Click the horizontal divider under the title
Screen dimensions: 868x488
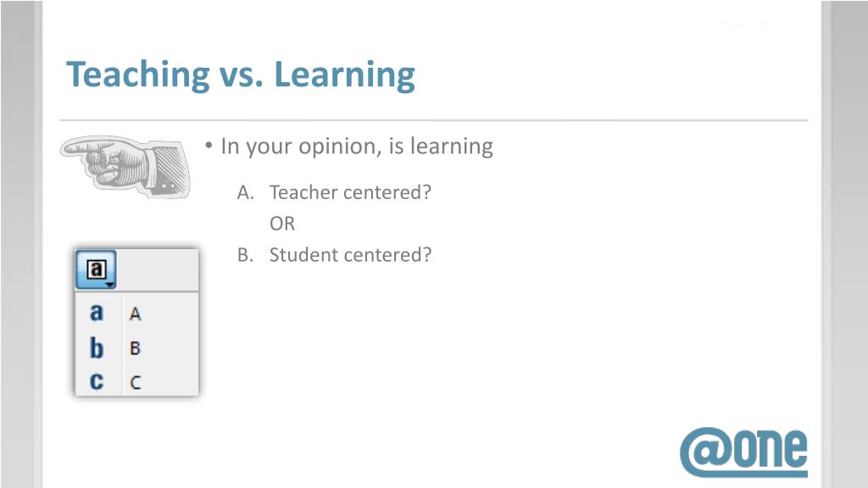pos(434,119)
